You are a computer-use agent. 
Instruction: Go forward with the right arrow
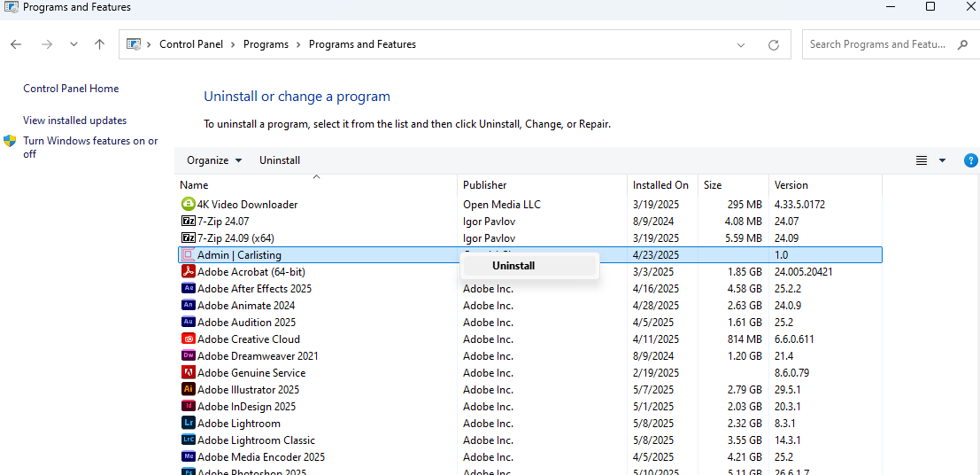pyautogui.click(x=46, y=44)
